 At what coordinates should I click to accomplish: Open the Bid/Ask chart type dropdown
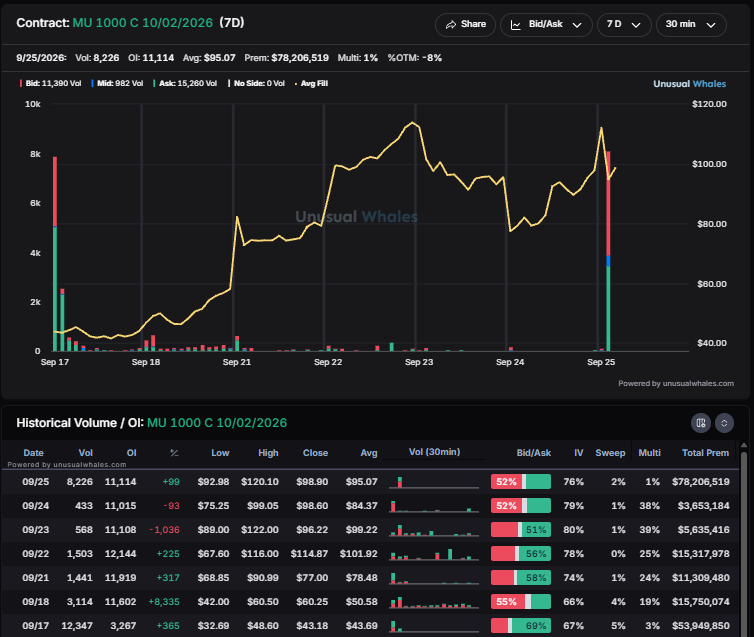(x=546, y=25)
